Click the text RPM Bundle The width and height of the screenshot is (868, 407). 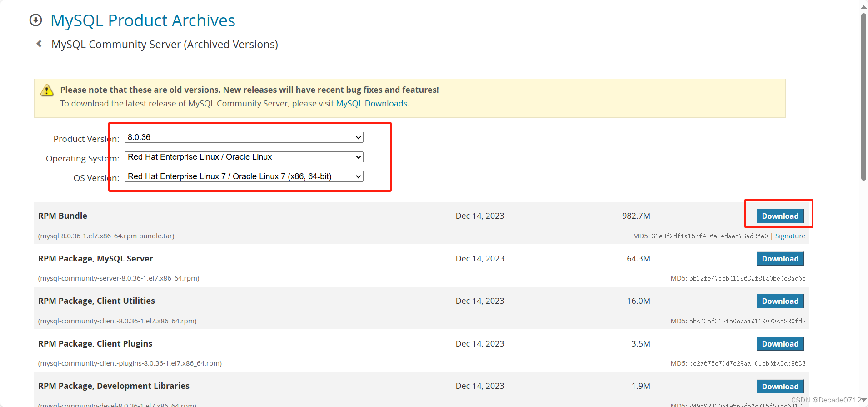[x=63, y=216]
